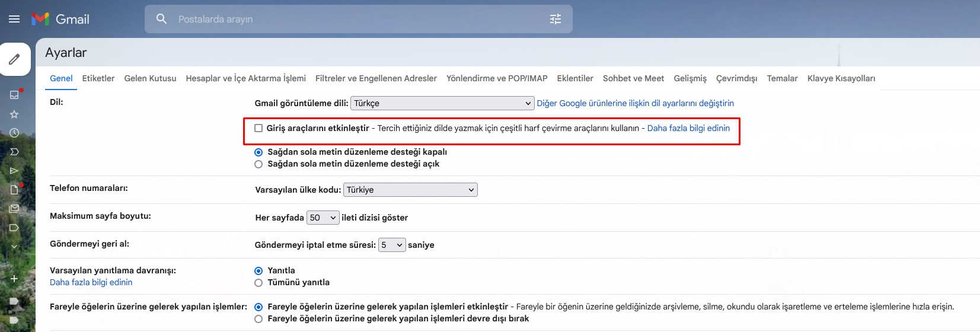Screen dimensions: 980x332
Task: Open the Temalar settings tab
Action: pyautogui.click(x=782, y=78)
